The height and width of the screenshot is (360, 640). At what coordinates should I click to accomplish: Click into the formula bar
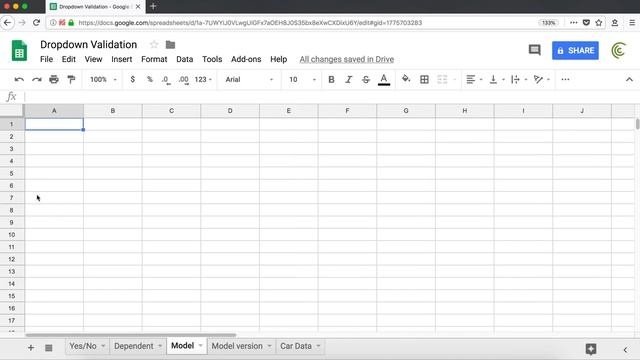point(331,97)
